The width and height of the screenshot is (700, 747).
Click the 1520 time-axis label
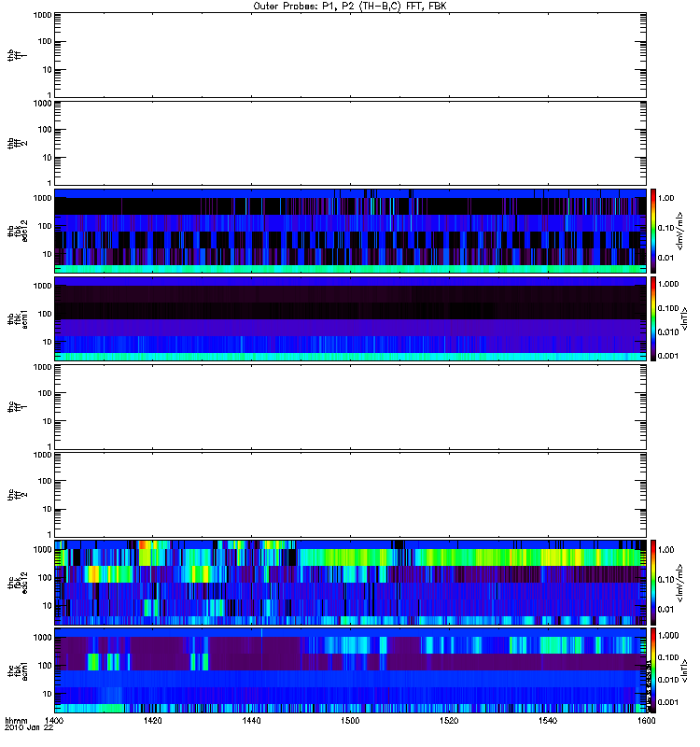point(449,720)
